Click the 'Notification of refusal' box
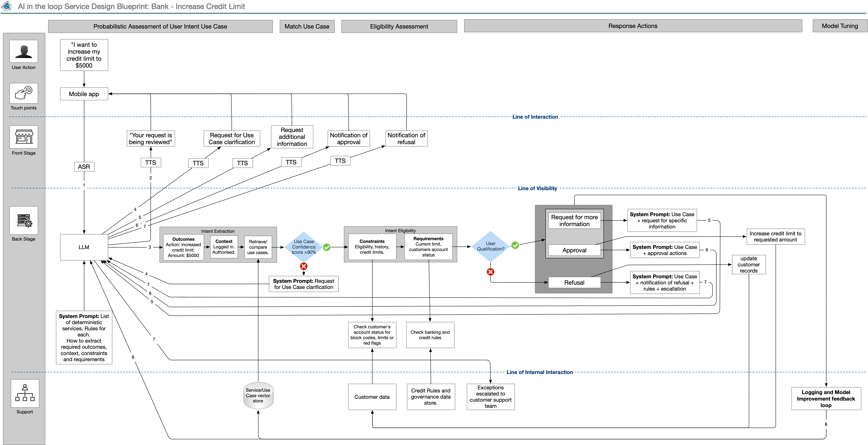 pyautogui.click(x=406, y=138)
